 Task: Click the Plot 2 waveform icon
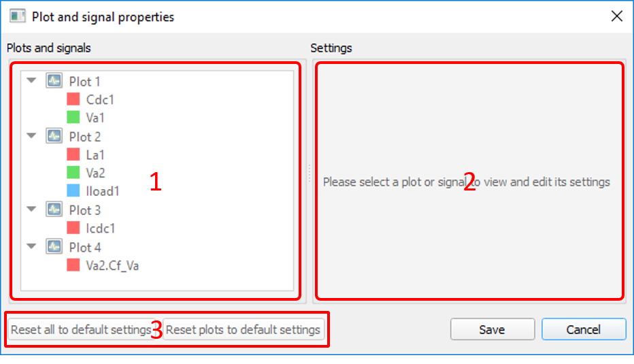pyautogui.click(x=54, y=136)
